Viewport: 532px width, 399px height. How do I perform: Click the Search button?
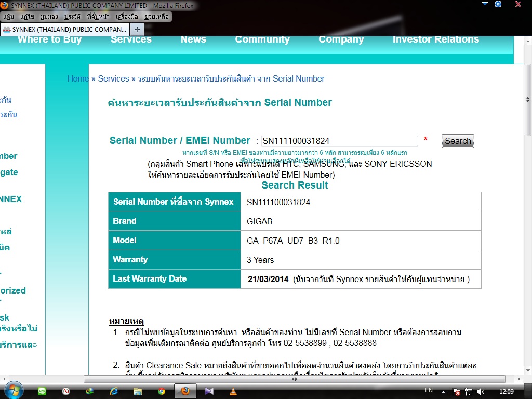click(458, 141)
